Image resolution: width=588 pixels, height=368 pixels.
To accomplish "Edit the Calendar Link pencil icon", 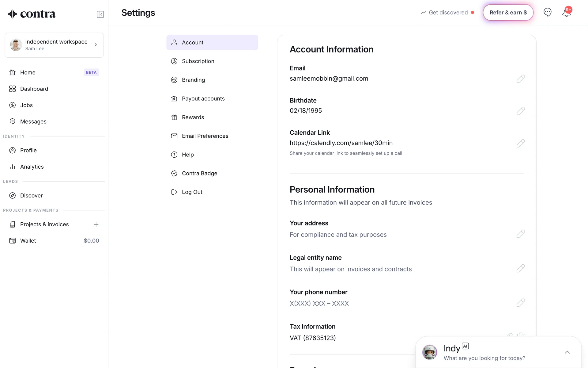I will (520, 143).
